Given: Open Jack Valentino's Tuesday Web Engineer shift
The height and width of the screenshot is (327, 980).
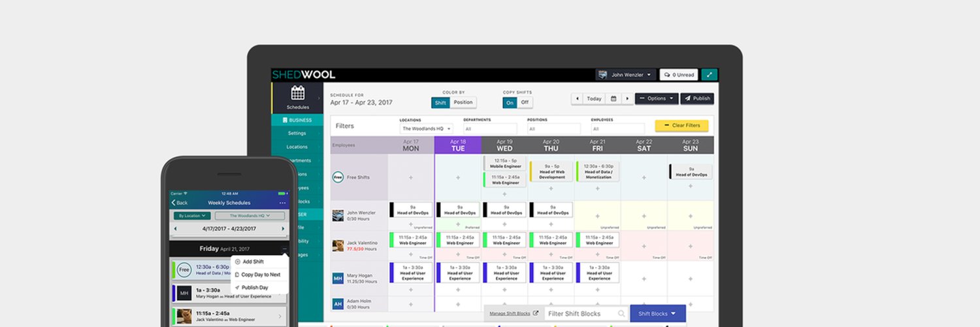Looking at the screenshot, I should pyautogui.click(x=457, y=239).
